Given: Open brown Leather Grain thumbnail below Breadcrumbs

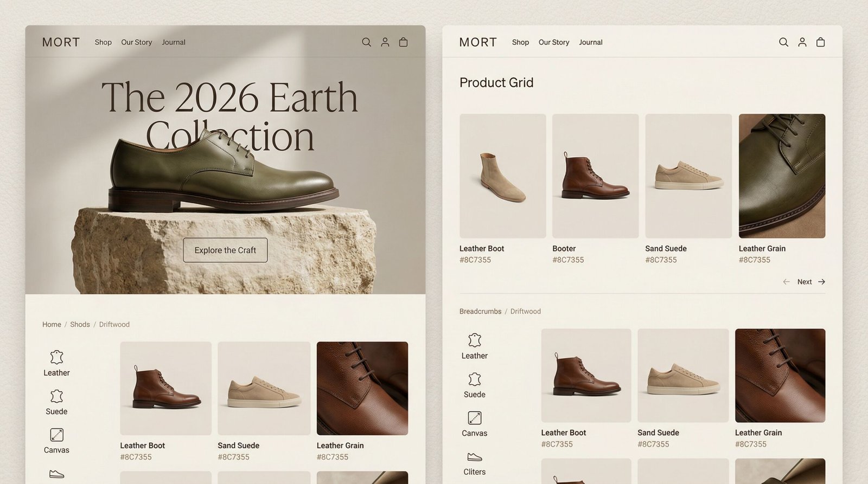Looking at the screenshot, I should 780,376.
